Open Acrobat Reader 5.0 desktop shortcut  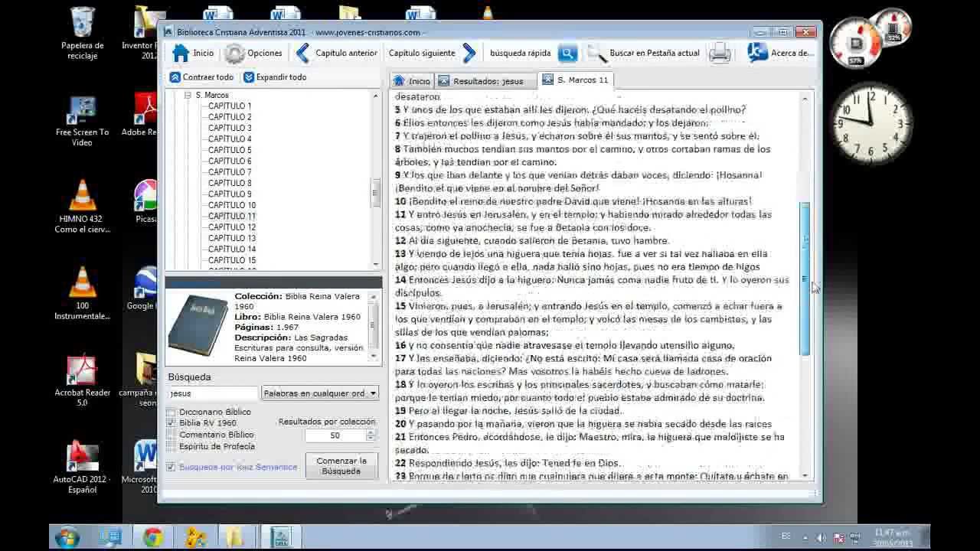82,381
